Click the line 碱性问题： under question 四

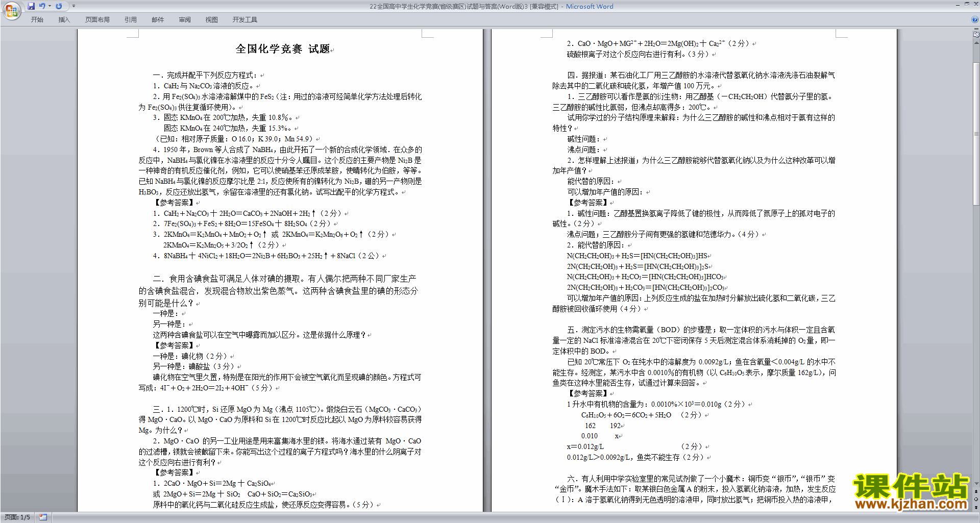584,139
